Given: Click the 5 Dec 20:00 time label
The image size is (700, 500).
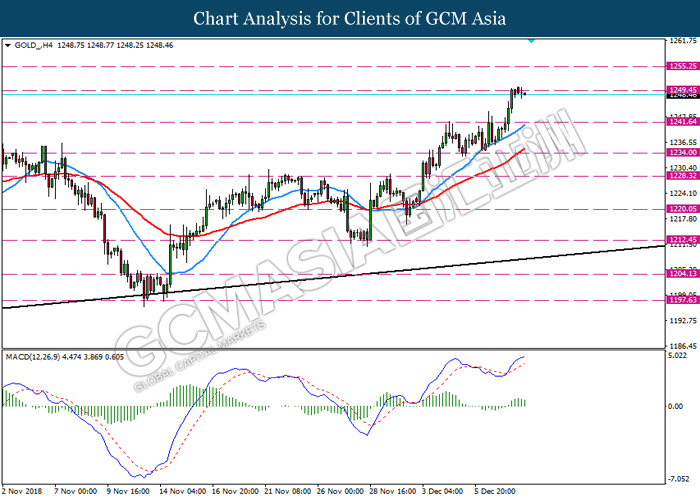Looking at the screenshot, I should coord(495,491).
